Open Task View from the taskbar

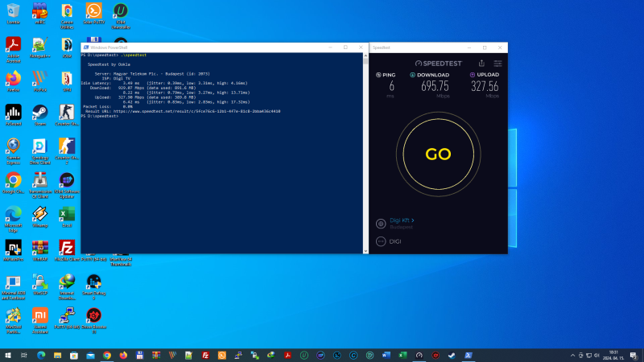pyautogui.click(x=24, y=356)
